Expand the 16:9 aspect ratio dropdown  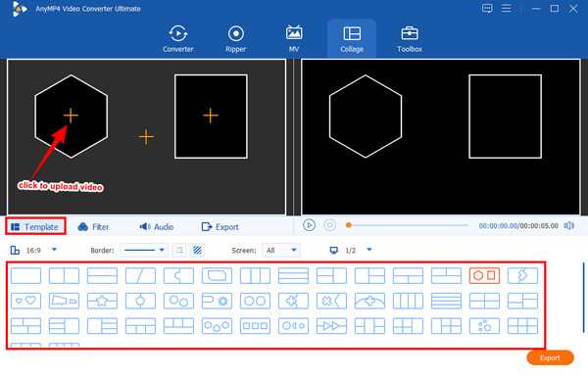(x=54, y=250)
